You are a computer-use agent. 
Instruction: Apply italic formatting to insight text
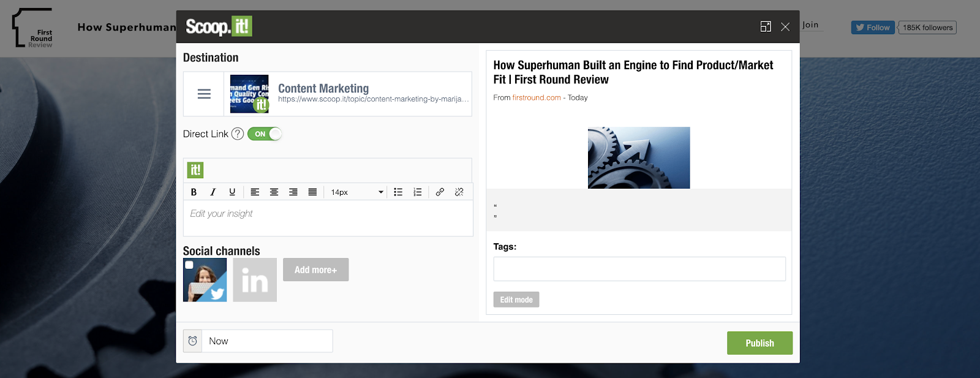[213, 192]
